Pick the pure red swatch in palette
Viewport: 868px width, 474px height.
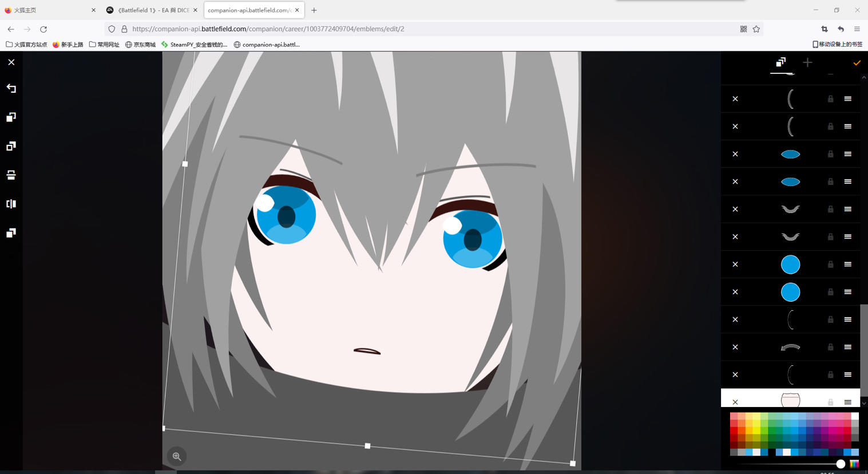(x=734, y=430)
